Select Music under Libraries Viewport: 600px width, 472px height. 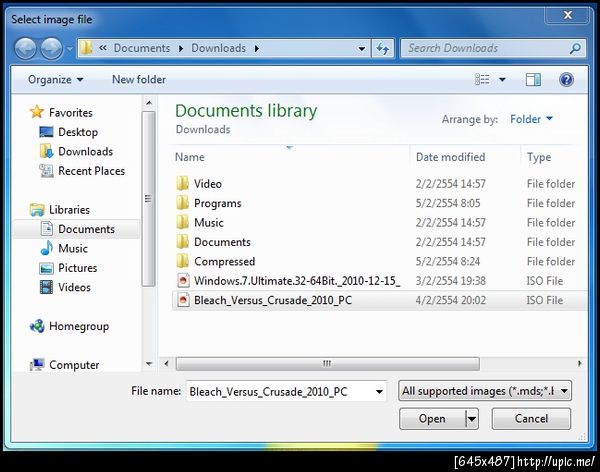[x=73, y=248]
